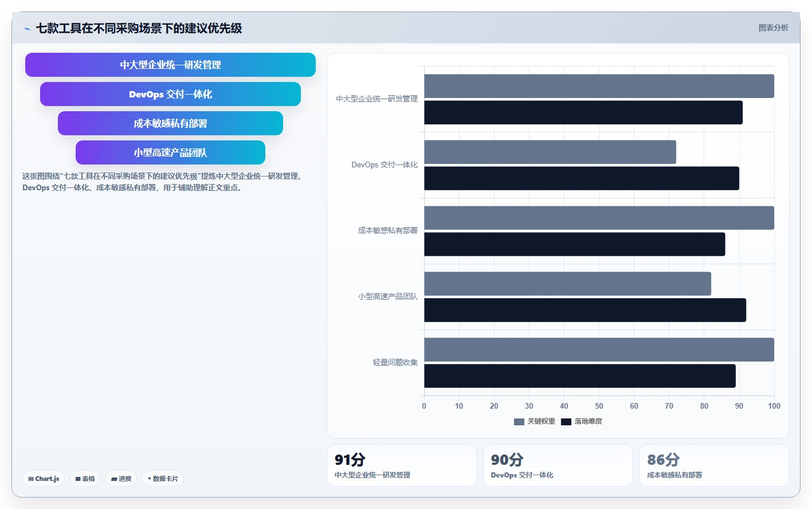
Task: Open the 90分 score card
Action: tap(558, 465)
